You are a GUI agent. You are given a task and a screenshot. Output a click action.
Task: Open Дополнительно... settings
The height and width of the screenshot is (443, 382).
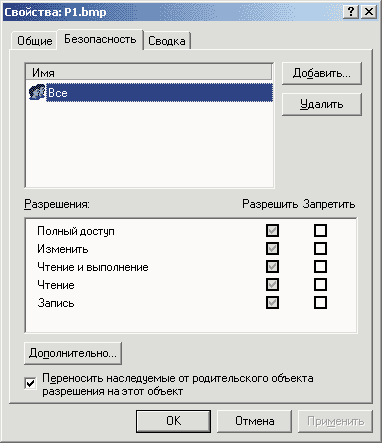click(73, 353)
